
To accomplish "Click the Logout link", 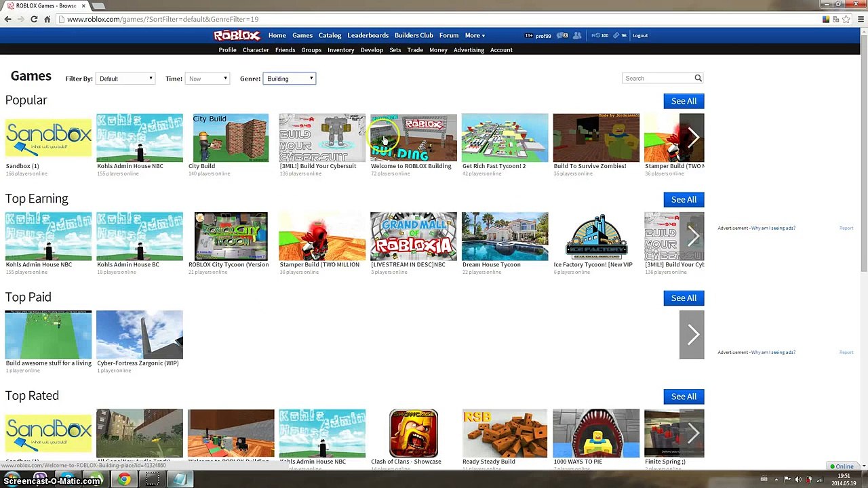I will 640,35.
